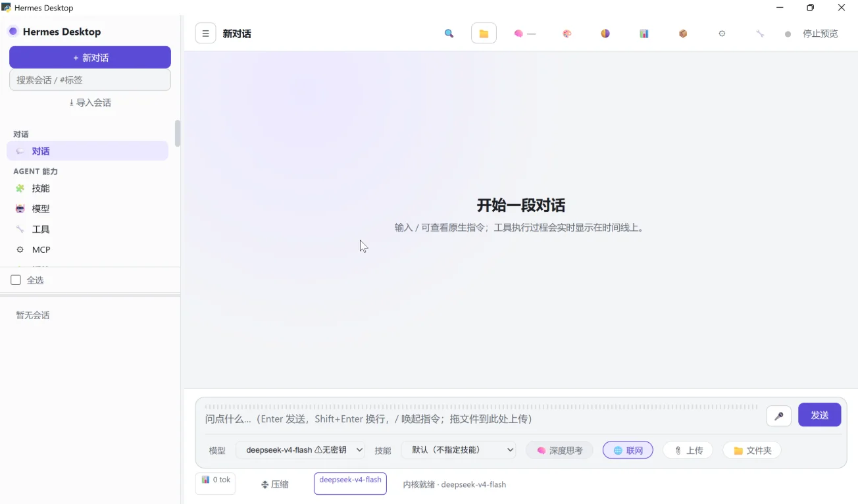The image size is (858, 504).
Task: Select 对话 in the sidebar
Action: pyautogui.click(x=88, y=151)
